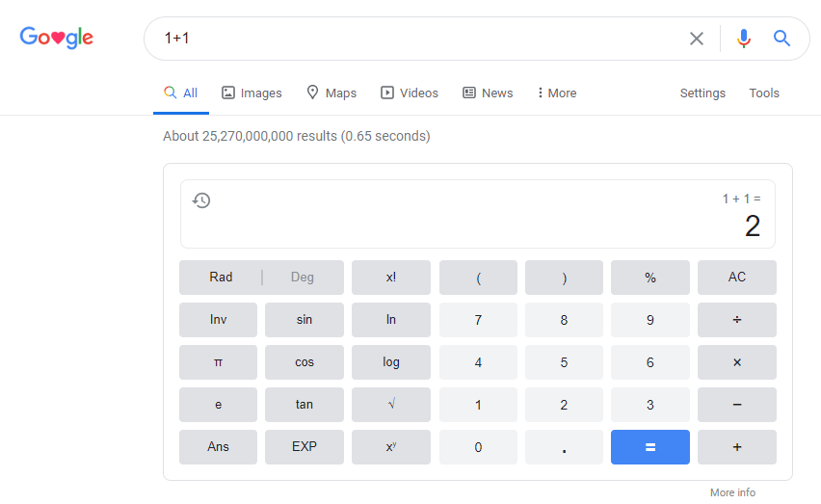Open the calculator history icon

pyautogui.click(x=201, y=200)
